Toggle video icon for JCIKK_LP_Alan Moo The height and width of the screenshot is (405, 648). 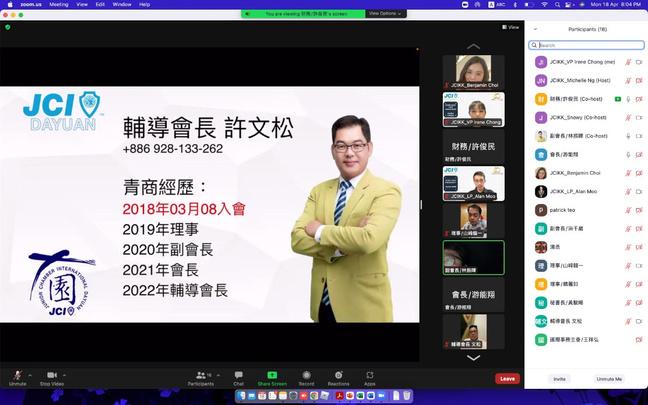click(639, 192)
